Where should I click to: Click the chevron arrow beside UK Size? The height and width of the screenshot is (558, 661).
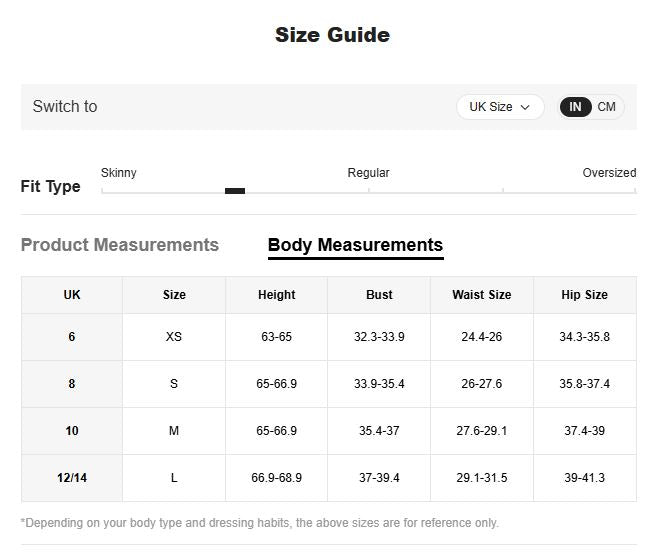525,107
